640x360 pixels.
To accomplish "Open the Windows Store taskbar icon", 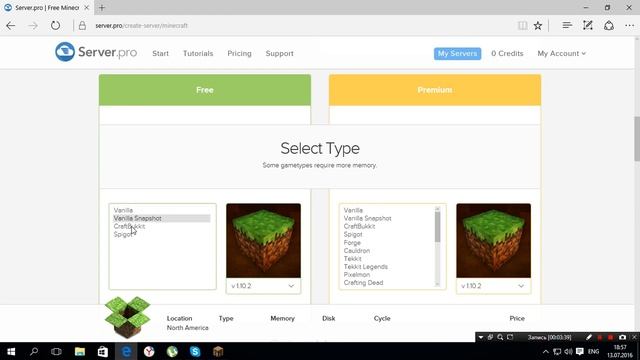I will 102,351.
